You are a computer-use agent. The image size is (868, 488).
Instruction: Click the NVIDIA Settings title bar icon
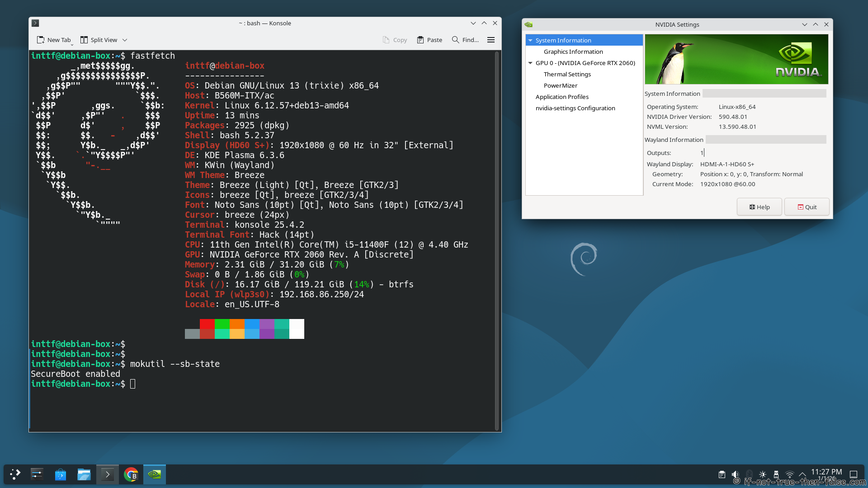(x=528, y=24)
